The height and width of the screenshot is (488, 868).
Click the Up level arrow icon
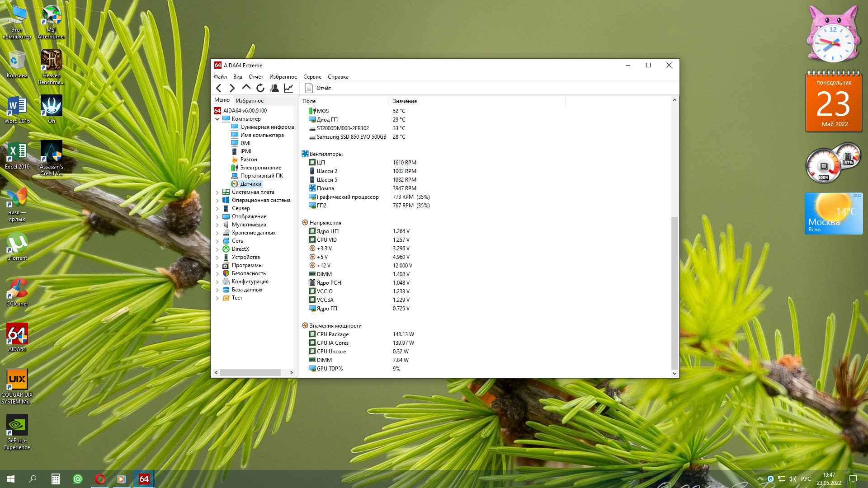click(x=246, y=88)
